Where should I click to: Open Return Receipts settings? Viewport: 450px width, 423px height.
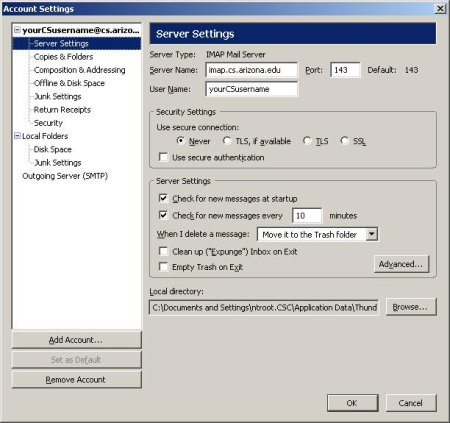[x=62, y=110]
